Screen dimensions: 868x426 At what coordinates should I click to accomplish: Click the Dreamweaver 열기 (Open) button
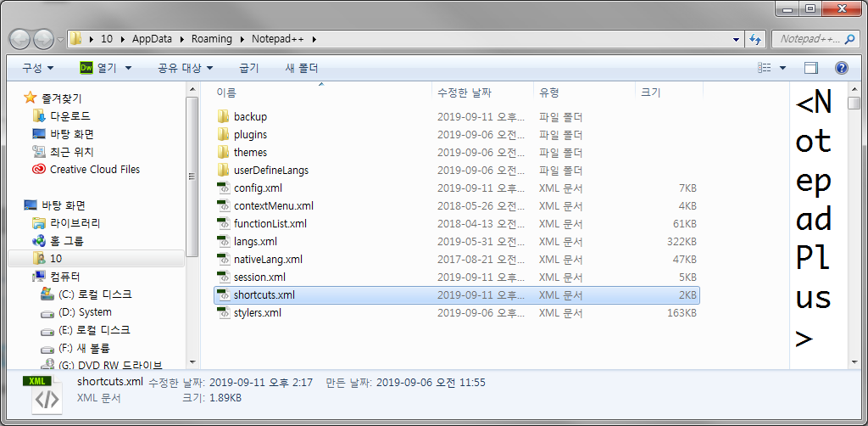[x=98, y=68]
